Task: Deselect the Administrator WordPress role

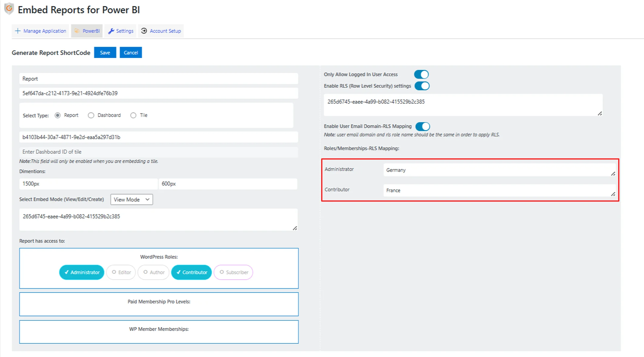Action: (82, 272)
